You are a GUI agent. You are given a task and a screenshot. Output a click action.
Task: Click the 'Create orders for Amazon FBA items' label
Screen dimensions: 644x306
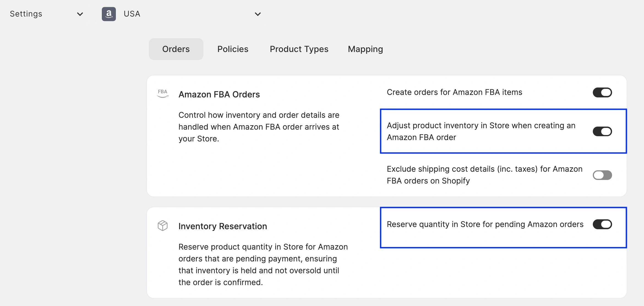[454, 92]
